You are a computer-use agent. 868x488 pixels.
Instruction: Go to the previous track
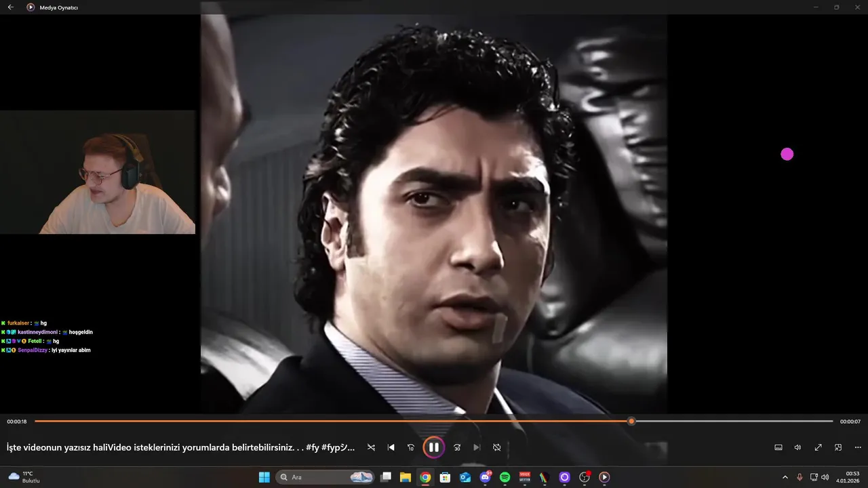pos(391,447)
